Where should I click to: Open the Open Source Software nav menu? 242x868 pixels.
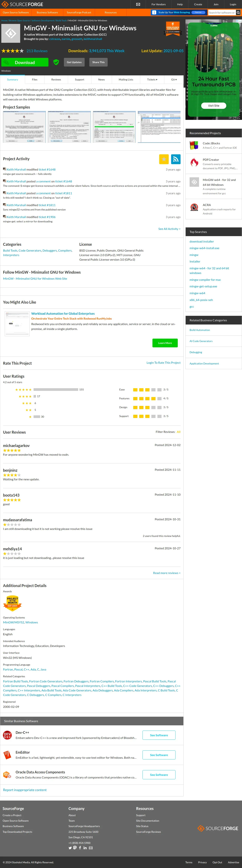(x=16, y=12)
